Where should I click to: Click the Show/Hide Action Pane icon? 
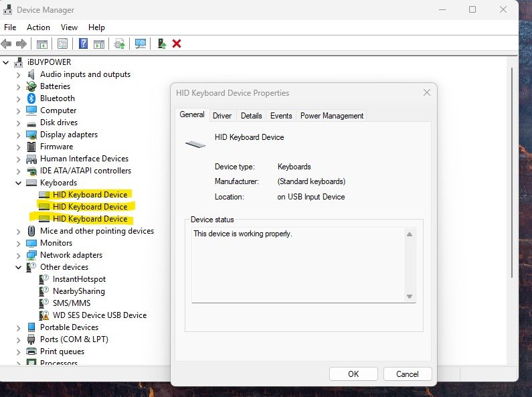(x=99, y=44)
